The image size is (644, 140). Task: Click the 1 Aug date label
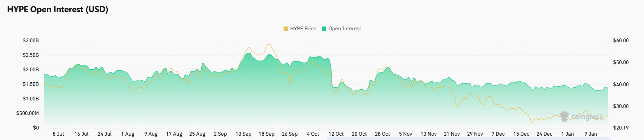(128, 134)
